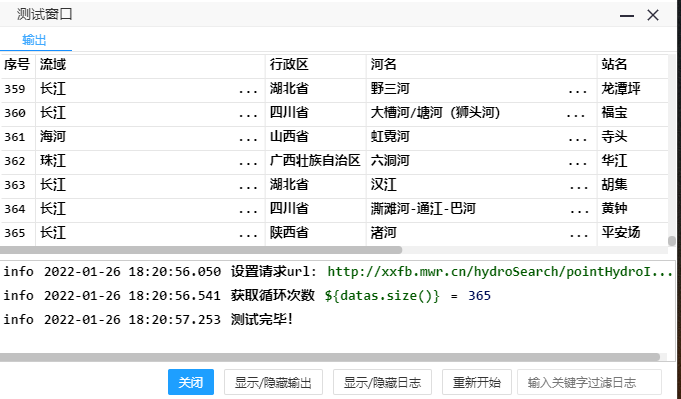Click the 设置请求url: log text
The image size is (681, 399).
[x=274, y=272]
